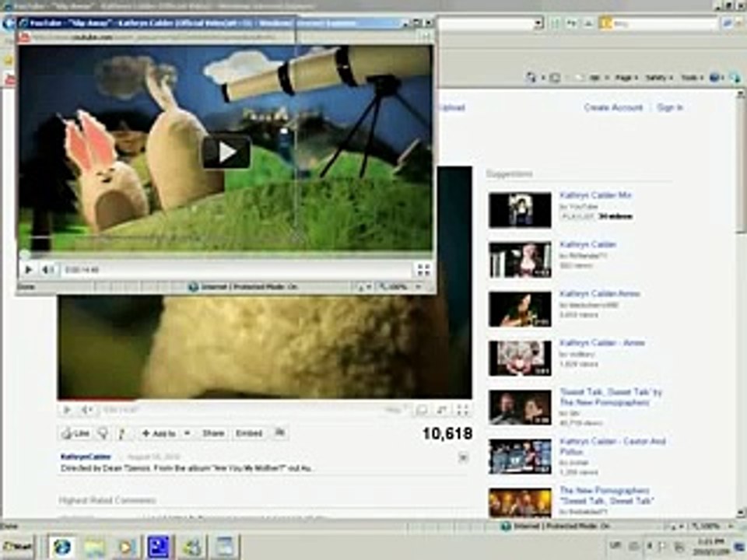Image resolution: width=747 pixels, height=560 pixels.
Task: Click the popup player progress bar
Action: [x=226, y=256]
